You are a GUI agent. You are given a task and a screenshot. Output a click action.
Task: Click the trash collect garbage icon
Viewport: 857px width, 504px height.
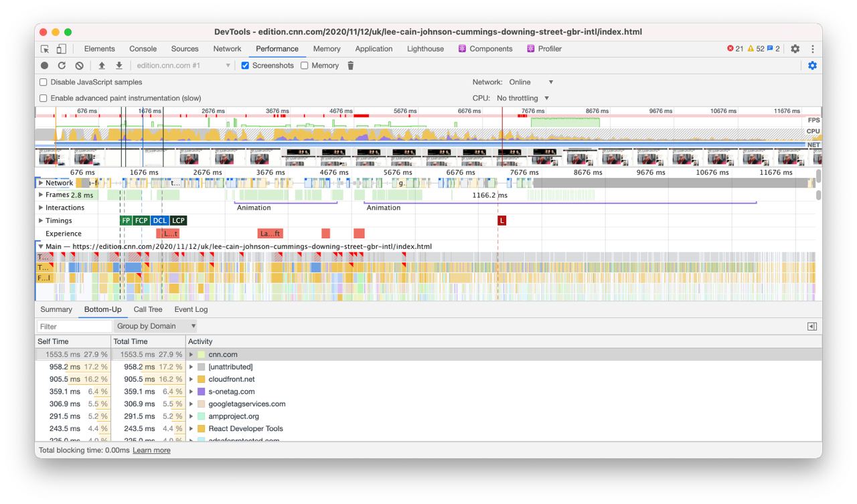click(x=350, y=66)
